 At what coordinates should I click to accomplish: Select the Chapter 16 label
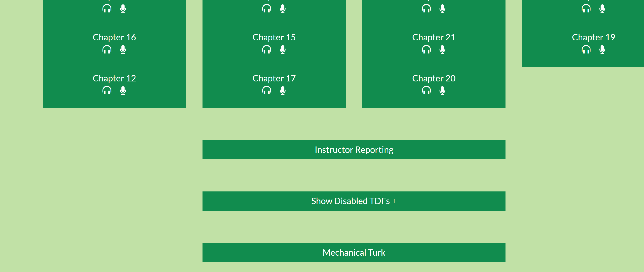[x=114, y=37]
